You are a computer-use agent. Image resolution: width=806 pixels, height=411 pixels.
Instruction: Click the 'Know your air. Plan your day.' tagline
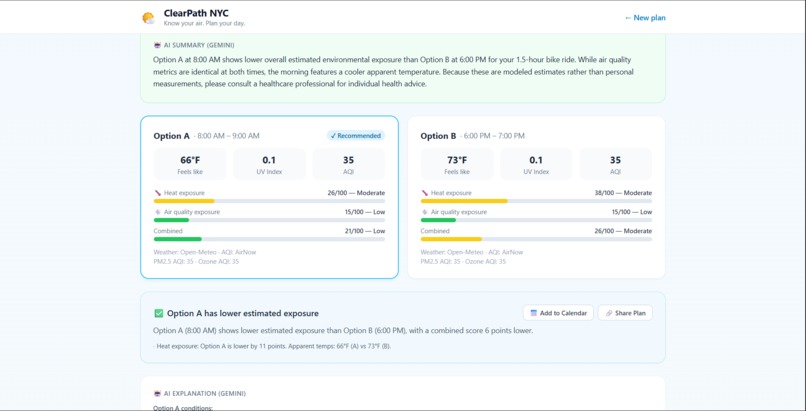tap(205, 24)
